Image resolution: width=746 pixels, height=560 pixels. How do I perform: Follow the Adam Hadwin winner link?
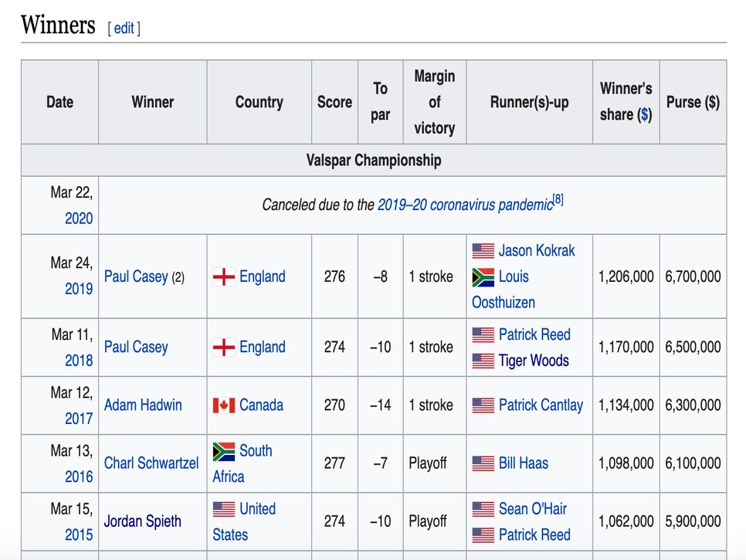[x=143, y=406]
